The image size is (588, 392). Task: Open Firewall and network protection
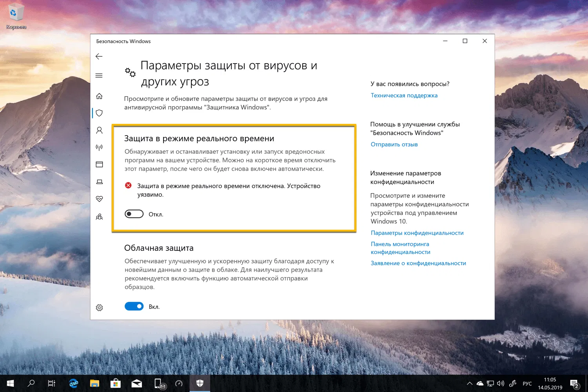(x=99, y=147)
